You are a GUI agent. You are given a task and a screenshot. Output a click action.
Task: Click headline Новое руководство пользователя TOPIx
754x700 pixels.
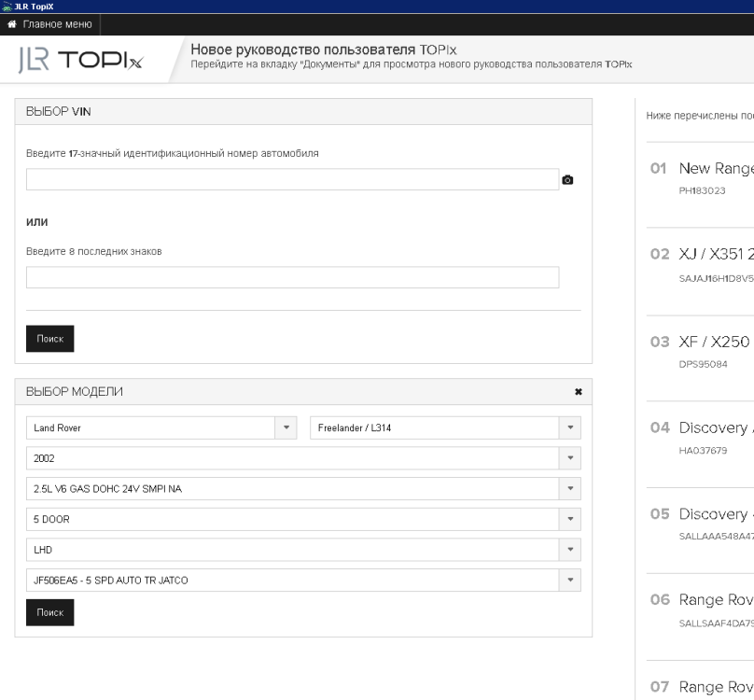(324, 49)
